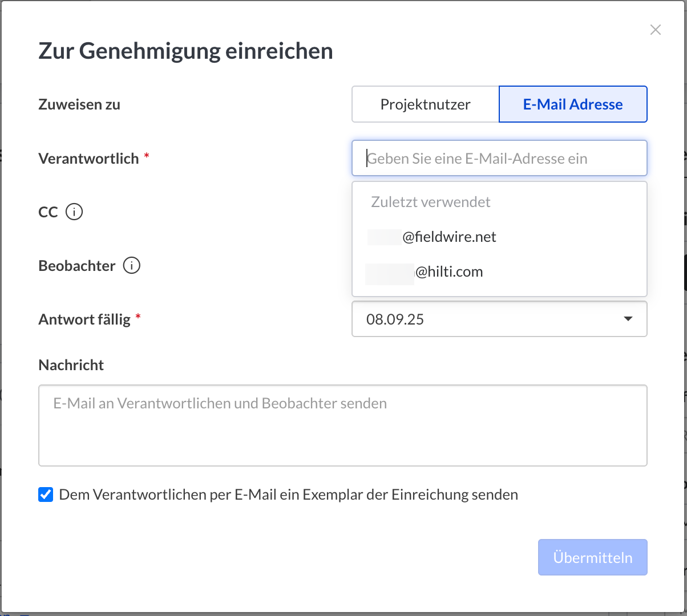Click the Zuletzt verwendet list header
Image resolution: width=687 pixels, height=616 pixels.
pyautogui.click(x=431, y=202)
